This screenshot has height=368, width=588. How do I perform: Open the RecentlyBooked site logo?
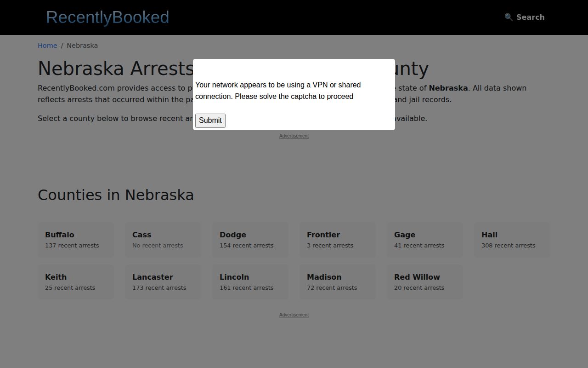click(107, 17)
